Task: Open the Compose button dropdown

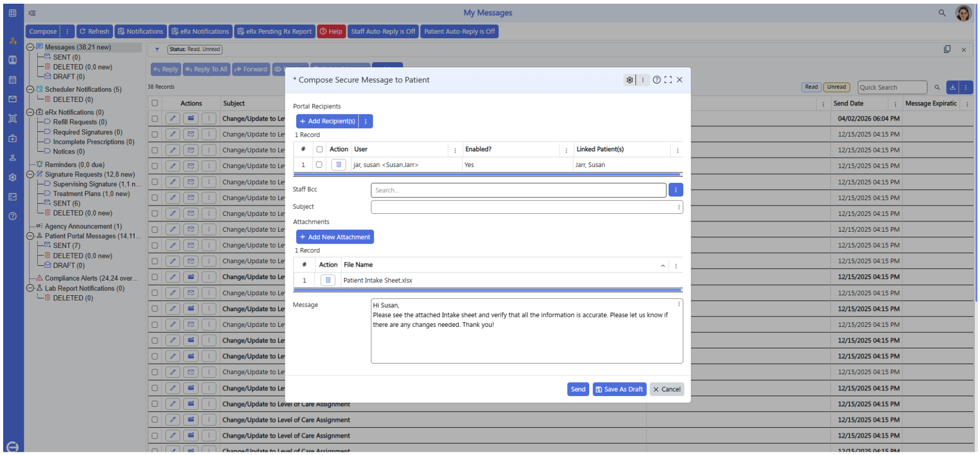Action: (x=67, y=32)
